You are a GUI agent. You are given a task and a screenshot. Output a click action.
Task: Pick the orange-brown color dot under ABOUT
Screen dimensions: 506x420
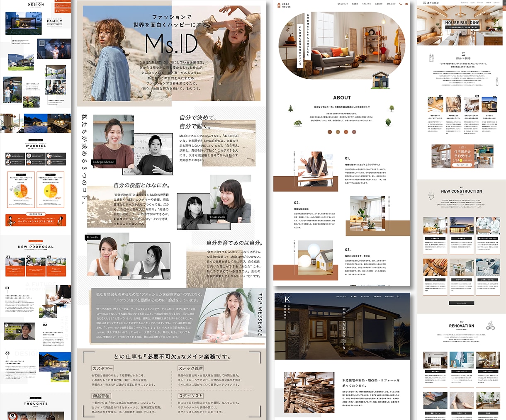pos(346,132)
